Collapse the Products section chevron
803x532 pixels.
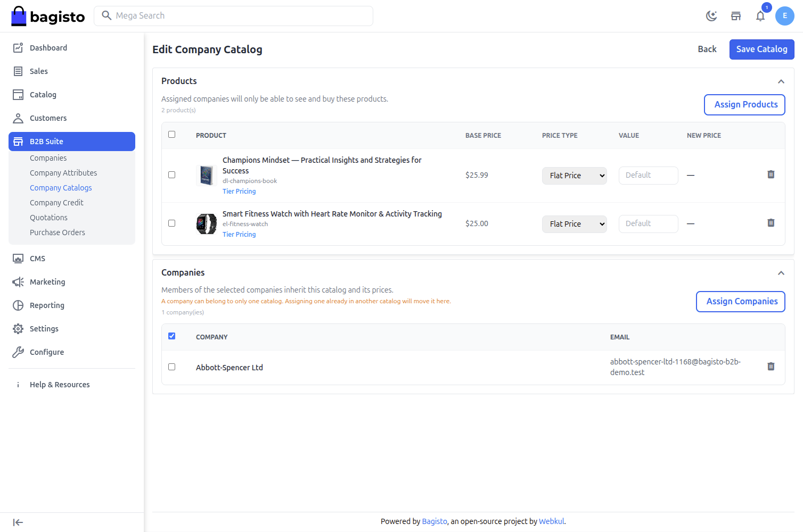tap(781, 81)
